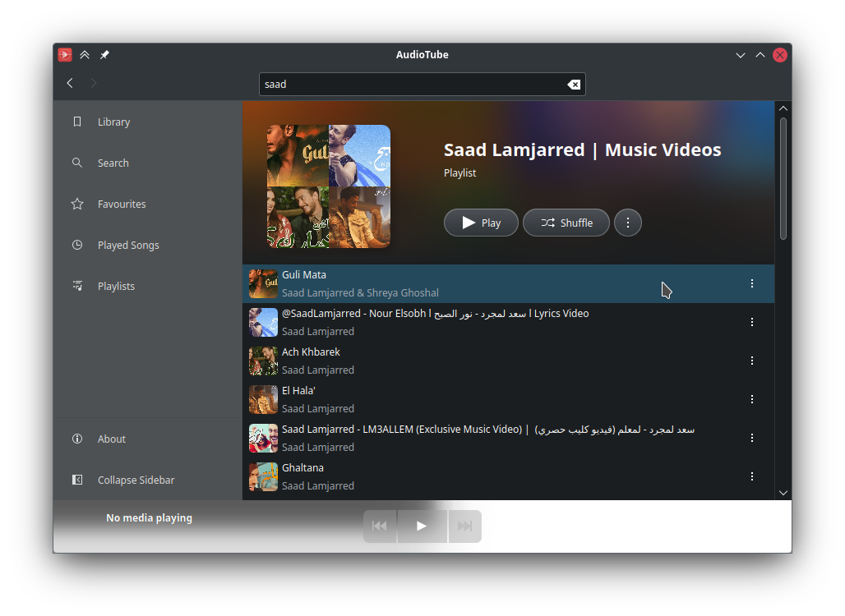This screenshot has width=845, height=616.
Task: Toggle the pin window icon
Action: (104, 54)
